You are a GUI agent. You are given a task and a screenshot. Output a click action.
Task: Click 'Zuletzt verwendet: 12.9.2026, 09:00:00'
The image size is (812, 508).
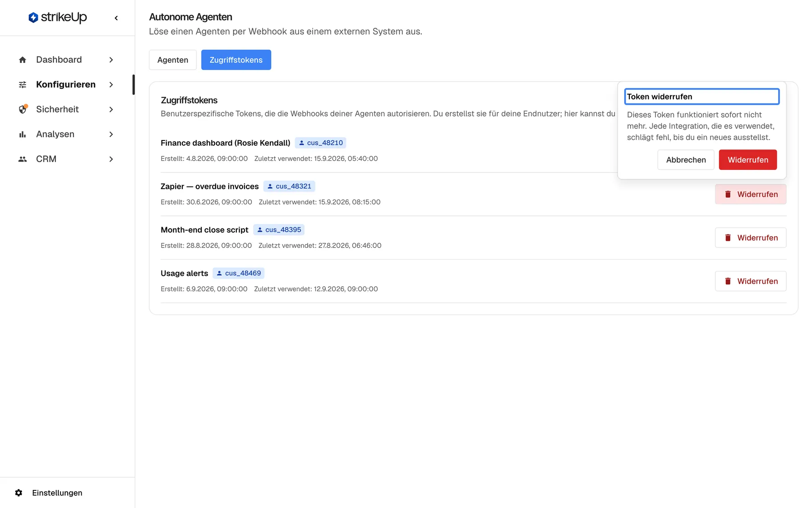click(x=316, y=289)
